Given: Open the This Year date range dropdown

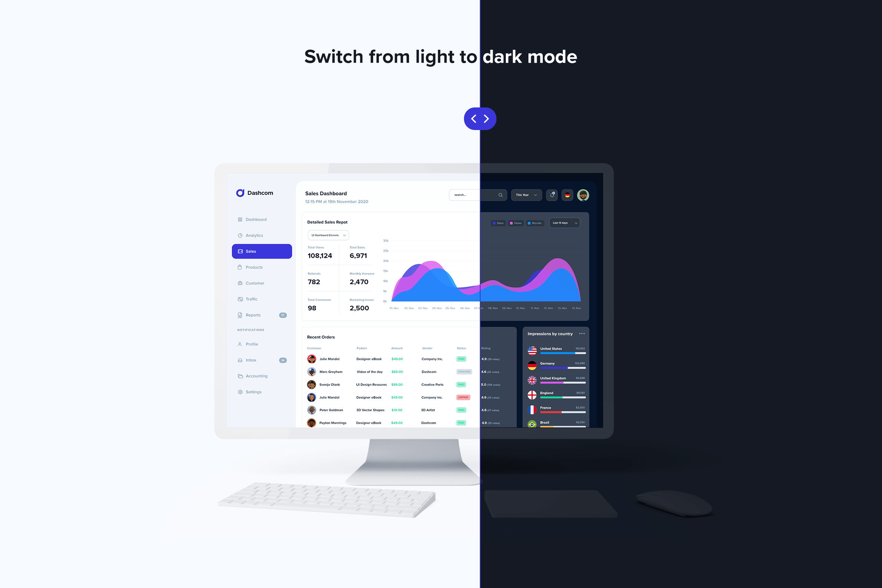Looking at the screenshot, I should coord(525,195).
